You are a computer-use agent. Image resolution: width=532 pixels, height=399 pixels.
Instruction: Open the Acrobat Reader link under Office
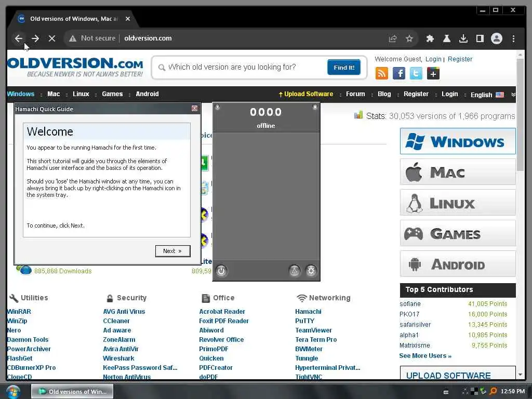coord(222,312)
